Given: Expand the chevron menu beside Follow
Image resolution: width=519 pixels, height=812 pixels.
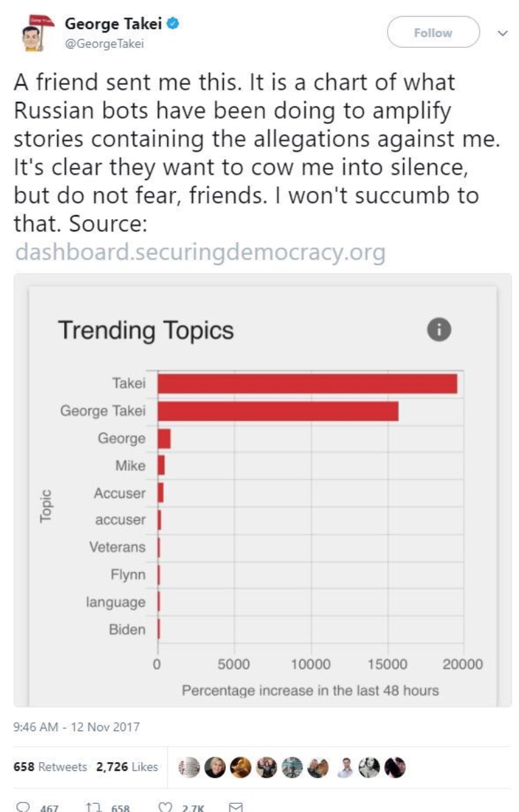Looking at the screenshot, I should 501,32.
